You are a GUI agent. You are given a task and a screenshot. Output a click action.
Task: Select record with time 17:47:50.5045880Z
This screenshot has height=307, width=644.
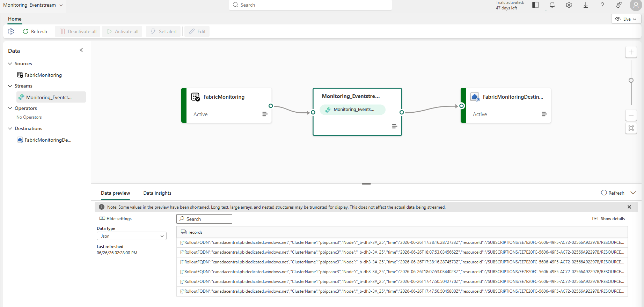coord(402,291)
